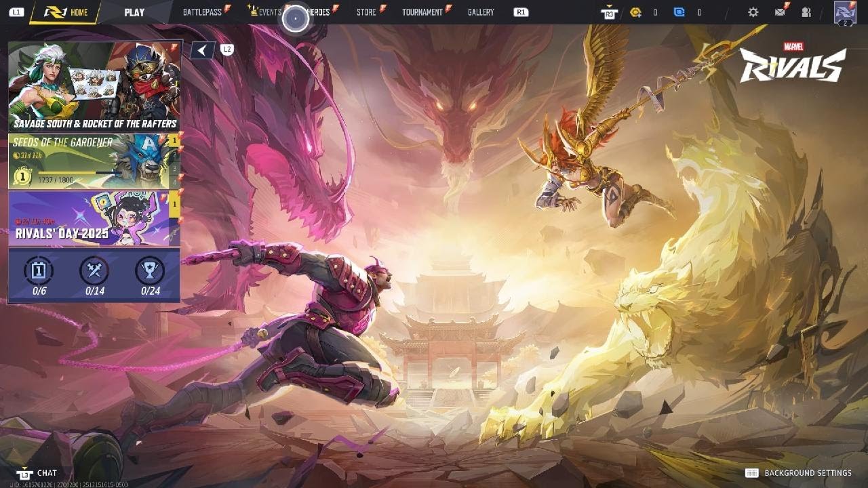This screenshot has height=488, width=868.
Task: Click the blue Units currency icon
Action: [x=679, y=12]
